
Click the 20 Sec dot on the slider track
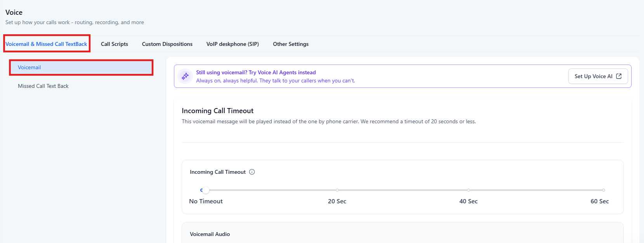(x=337, y=190)
